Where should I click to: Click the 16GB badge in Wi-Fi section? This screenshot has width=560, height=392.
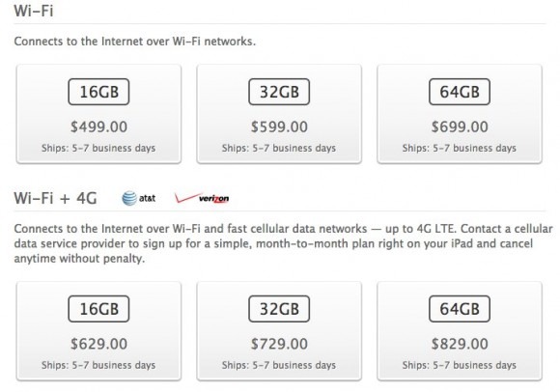tap(98, 92)
